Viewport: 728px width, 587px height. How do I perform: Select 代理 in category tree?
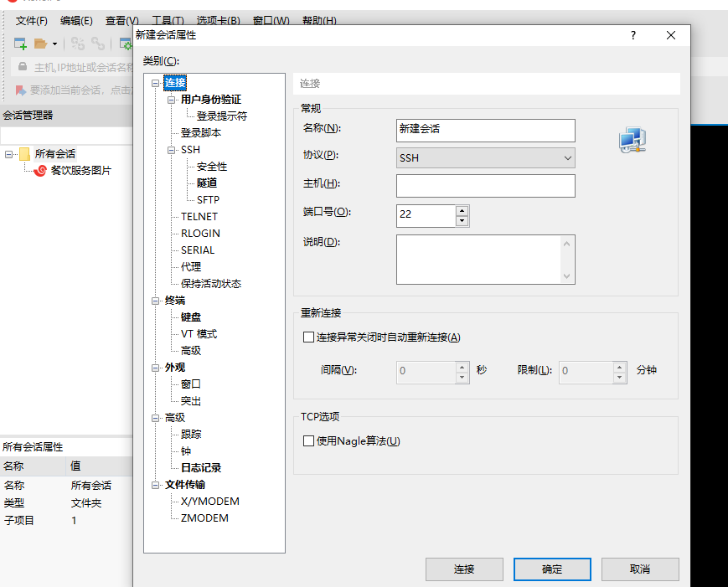coord(191,267)
